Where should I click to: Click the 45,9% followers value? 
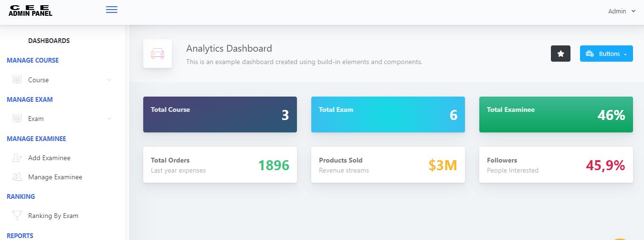[x=605, y=165]
